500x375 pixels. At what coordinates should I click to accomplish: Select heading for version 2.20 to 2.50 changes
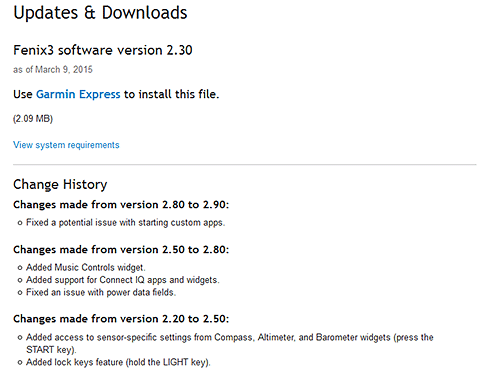[121, 319]
